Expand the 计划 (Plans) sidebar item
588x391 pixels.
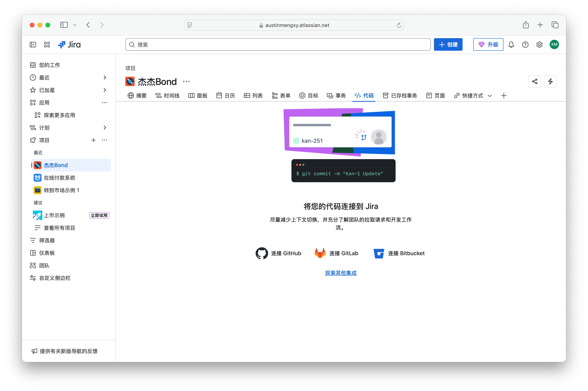(105, 128)
